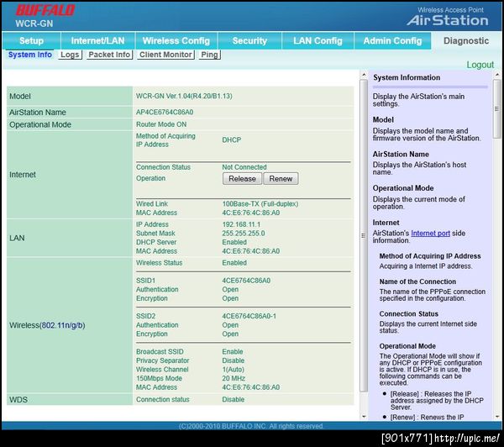This screenshot has height=447, width=504.
Task: Click the Wireless Channel 1(Auto) value
Action: click(x=233, y=370)
